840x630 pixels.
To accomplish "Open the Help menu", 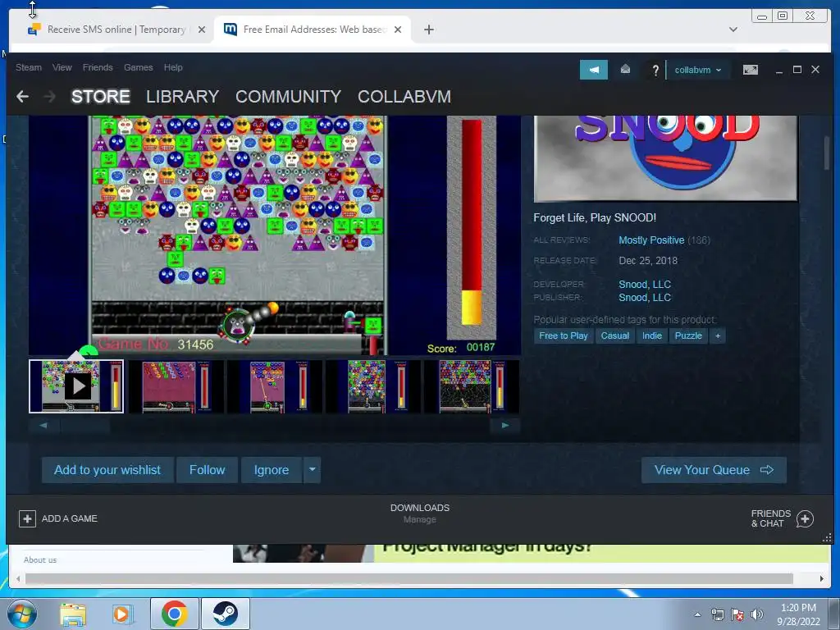I will pos(173,67).
